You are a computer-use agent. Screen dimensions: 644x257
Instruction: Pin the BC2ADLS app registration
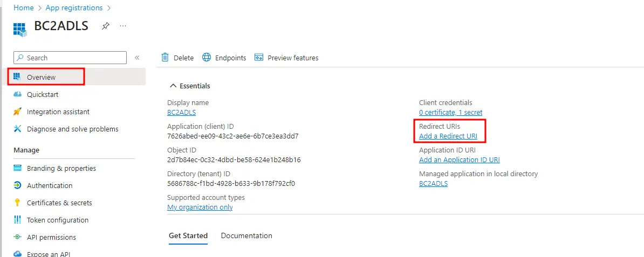[x=106, y=26]
